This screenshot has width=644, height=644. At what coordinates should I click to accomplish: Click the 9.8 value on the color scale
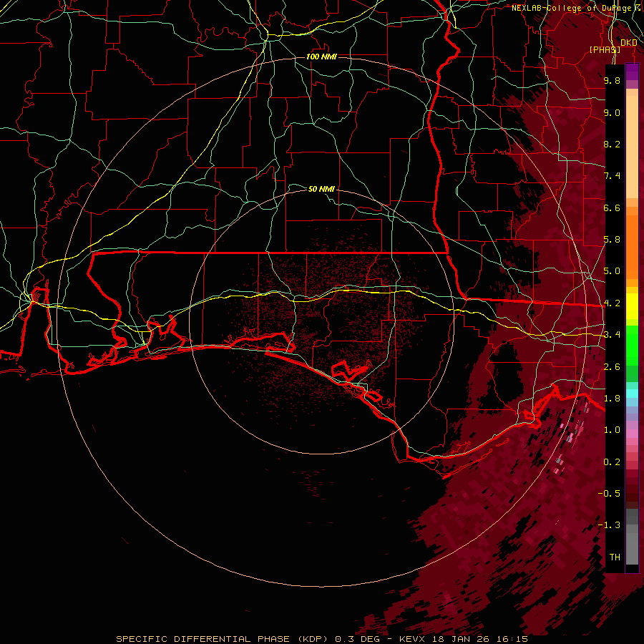[x=612, y=80]
